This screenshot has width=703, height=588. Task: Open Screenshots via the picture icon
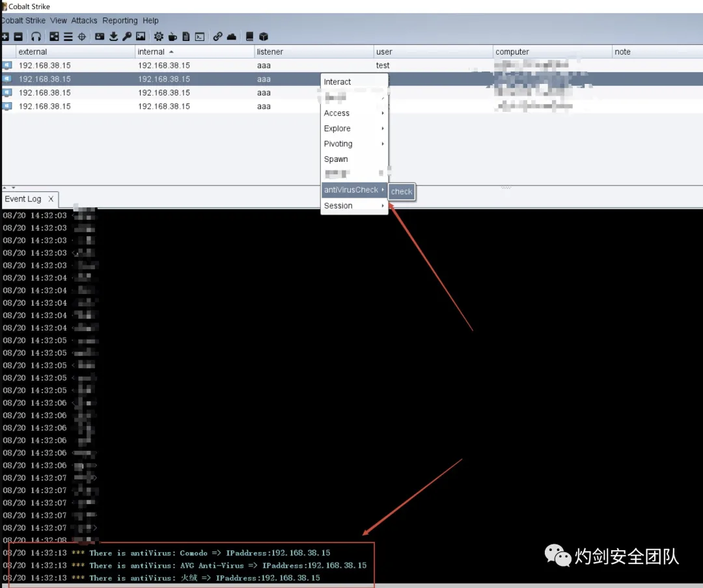coord(141,36)
